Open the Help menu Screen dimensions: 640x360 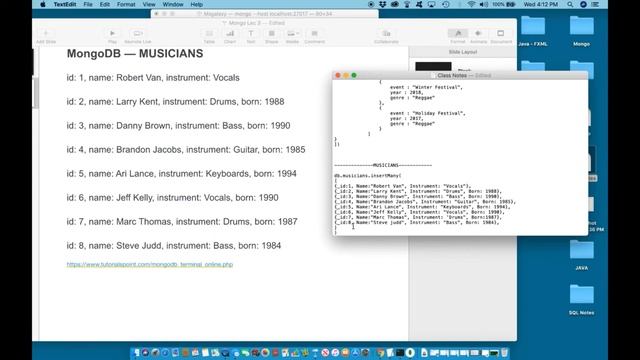pos(197,4)
